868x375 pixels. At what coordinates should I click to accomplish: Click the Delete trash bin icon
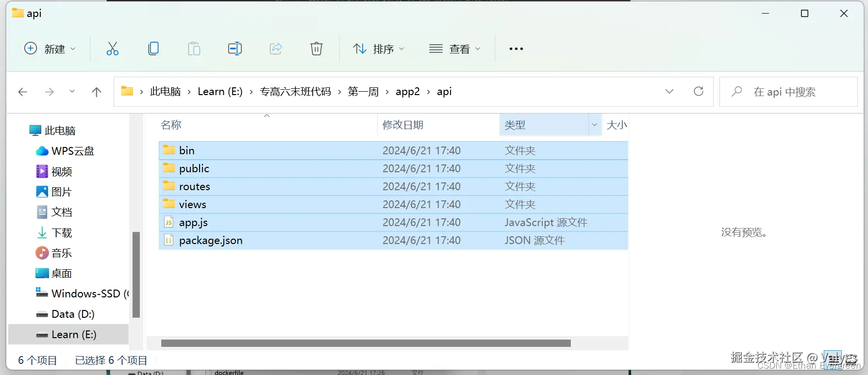[317, 49]
